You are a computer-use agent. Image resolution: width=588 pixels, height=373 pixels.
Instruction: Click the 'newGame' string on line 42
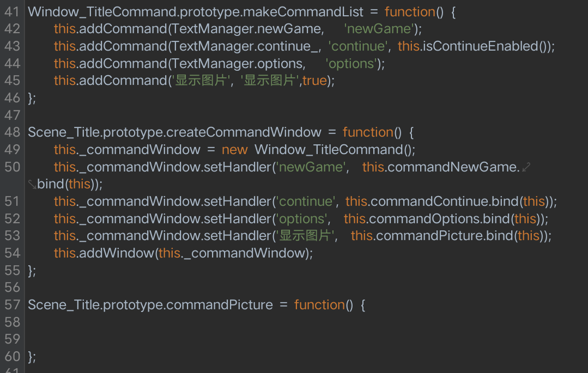coord(379,29)
